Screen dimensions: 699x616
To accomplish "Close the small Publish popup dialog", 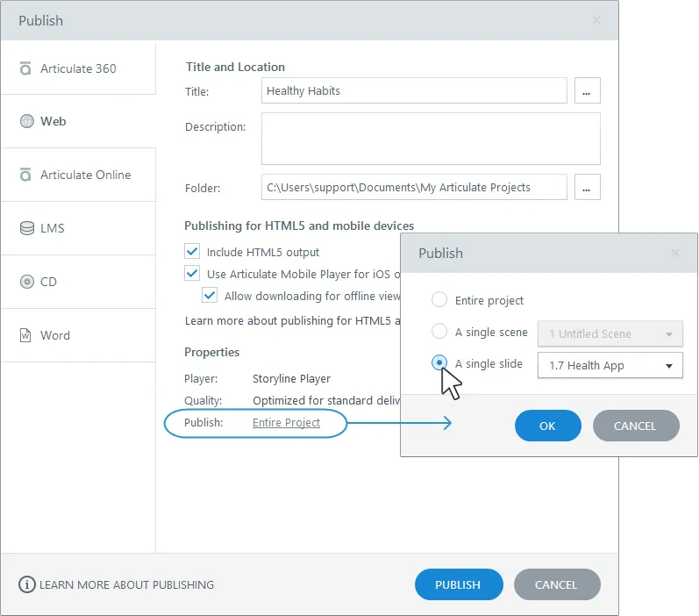I will [x=675, y=253].
